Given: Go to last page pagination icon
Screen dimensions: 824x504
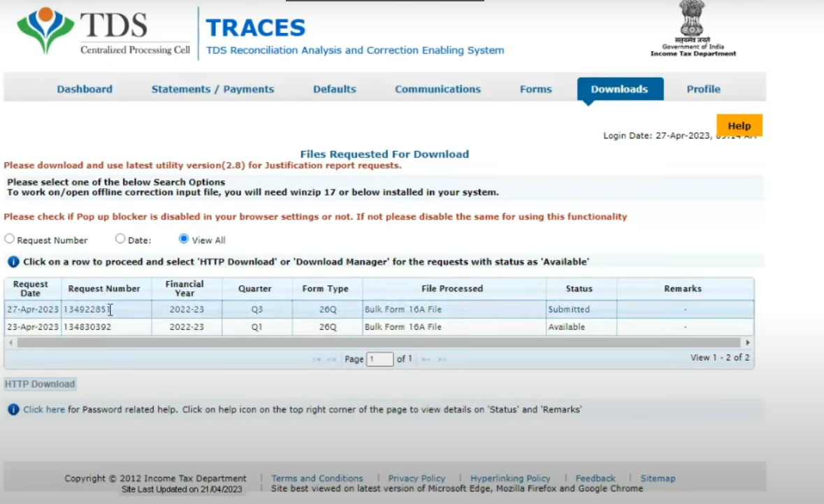Looking at the screenshot, I should [441, 359].
